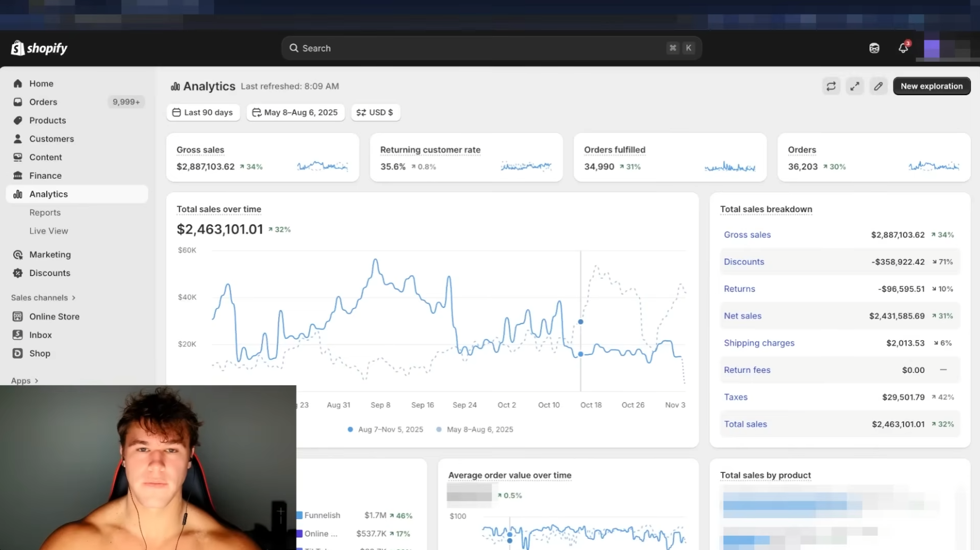Toggle May 8–Aug 6 comparison series
980x550 pixels.
475,429
